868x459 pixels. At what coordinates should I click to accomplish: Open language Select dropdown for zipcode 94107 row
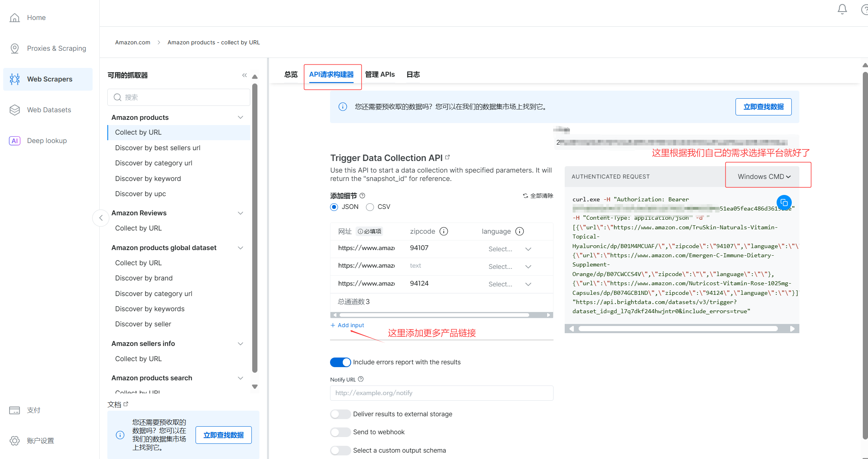(x=510, y=249)
